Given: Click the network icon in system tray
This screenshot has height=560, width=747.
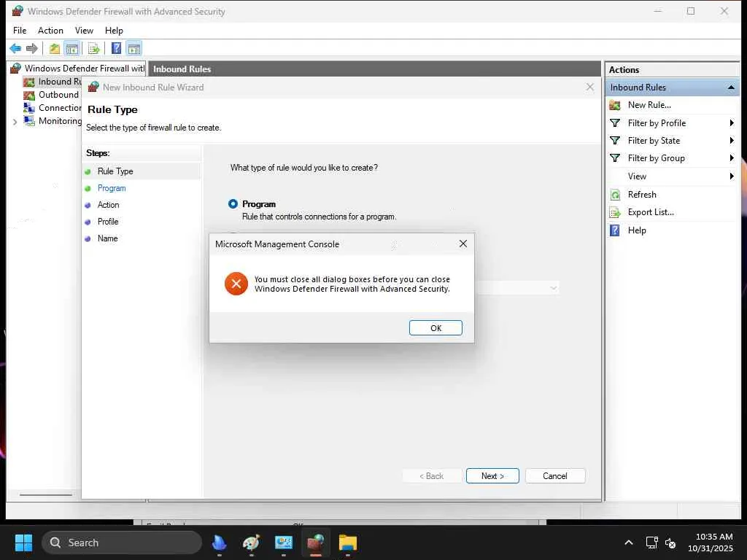Looking at the screenshot, I should (651, 542).
